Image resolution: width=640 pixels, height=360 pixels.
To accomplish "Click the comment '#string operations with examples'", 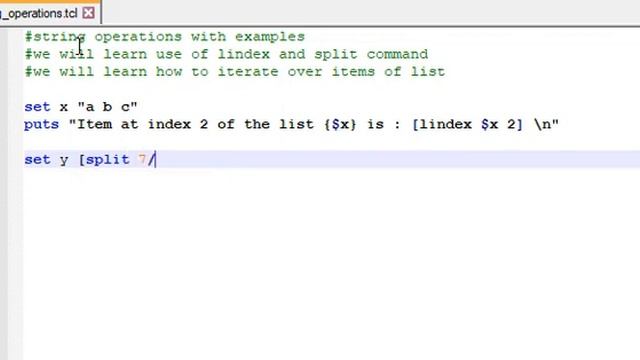I will coord(165,37).
